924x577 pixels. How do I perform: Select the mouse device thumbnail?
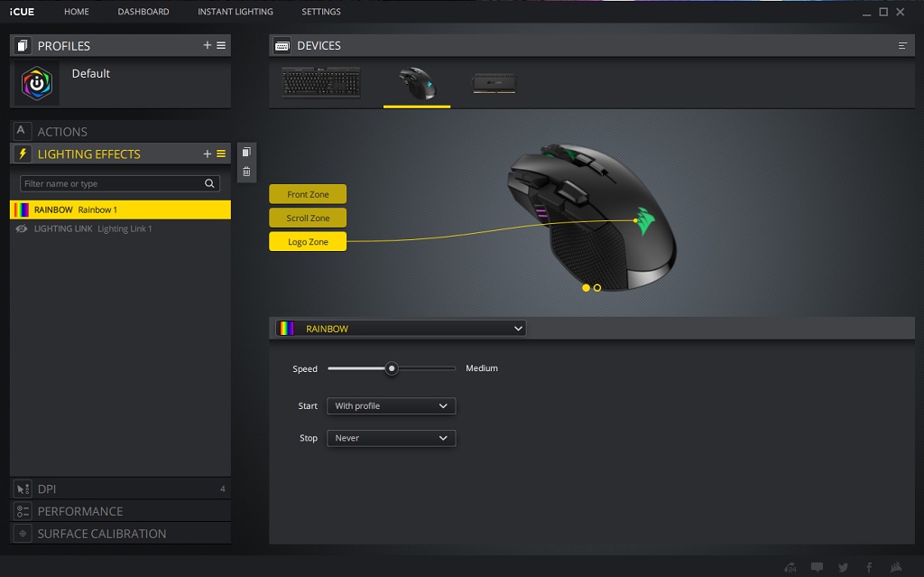point(417,83)
